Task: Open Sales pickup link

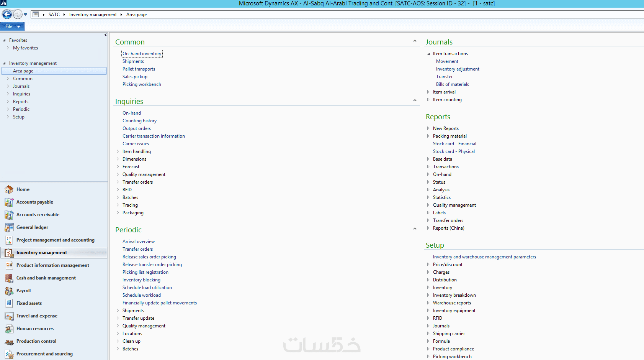Action: 135,77
